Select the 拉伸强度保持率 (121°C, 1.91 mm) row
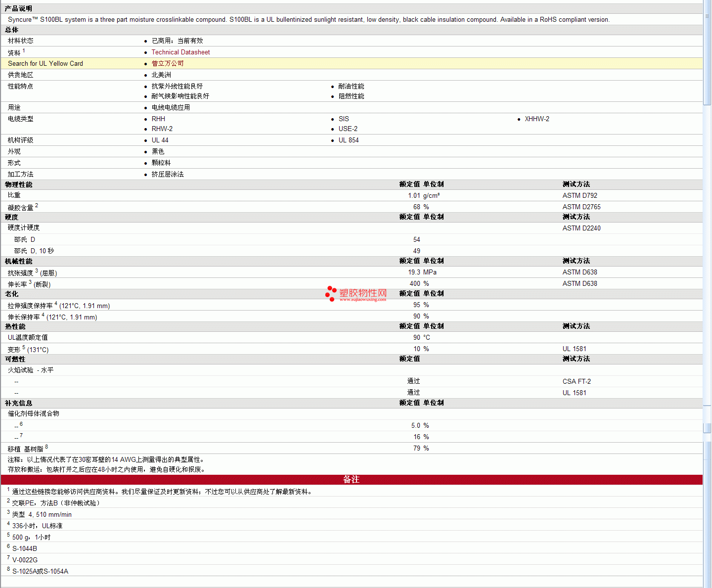The image size is (712, 588). 352,305
